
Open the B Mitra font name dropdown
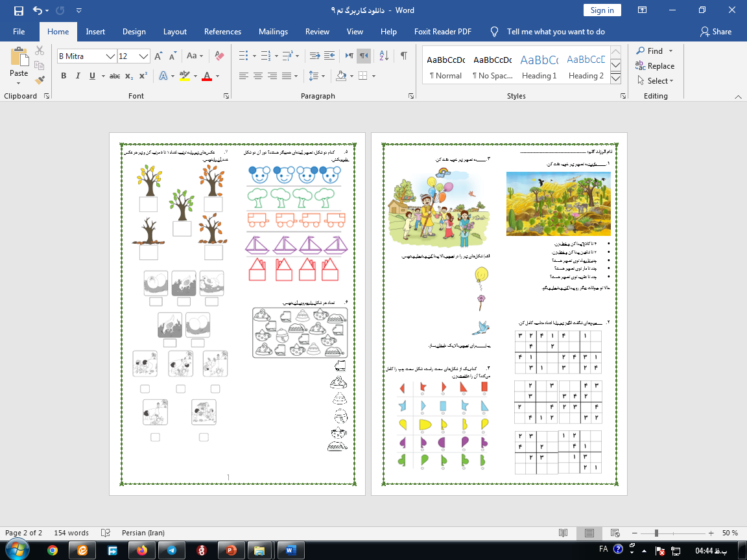(x=110, y=56)
